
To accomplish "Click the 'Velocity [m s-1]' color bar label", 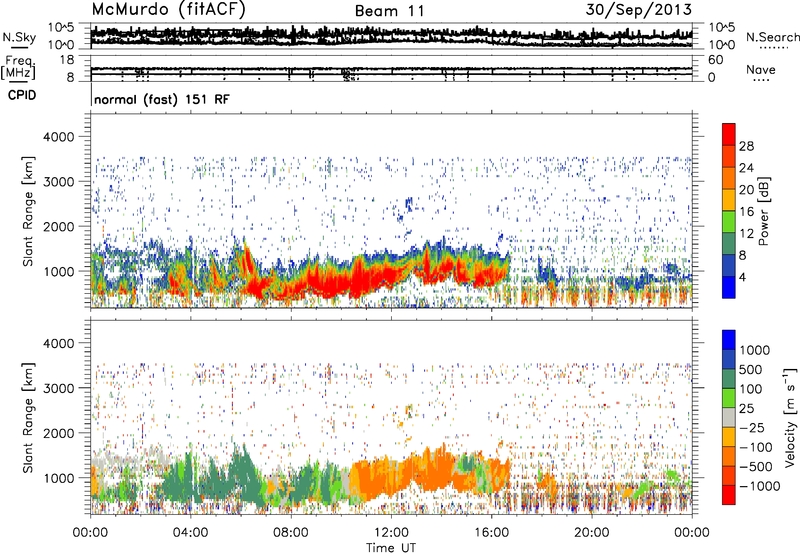I will tap(790, 417).
